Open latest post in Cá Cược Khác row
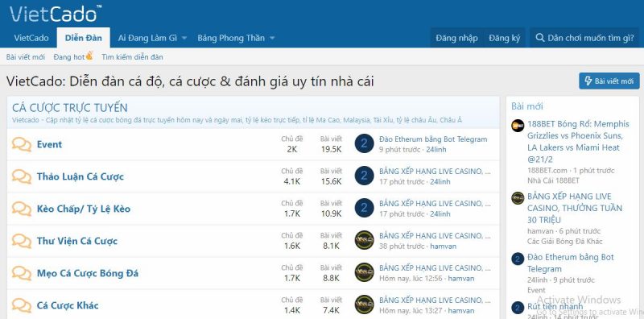 (435, 300)
